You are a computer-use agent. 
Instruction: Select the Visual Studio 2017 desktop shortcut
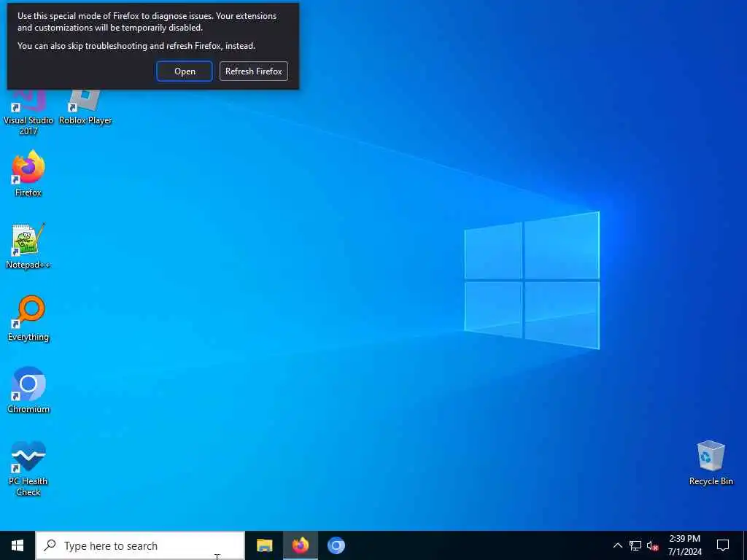point(28,113)
